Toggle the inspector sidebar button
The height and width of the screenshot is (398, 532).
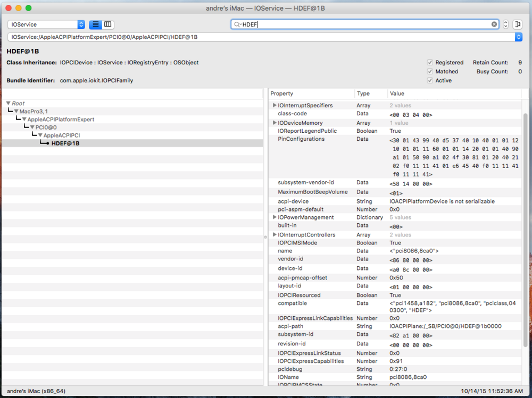coord(518,24)
